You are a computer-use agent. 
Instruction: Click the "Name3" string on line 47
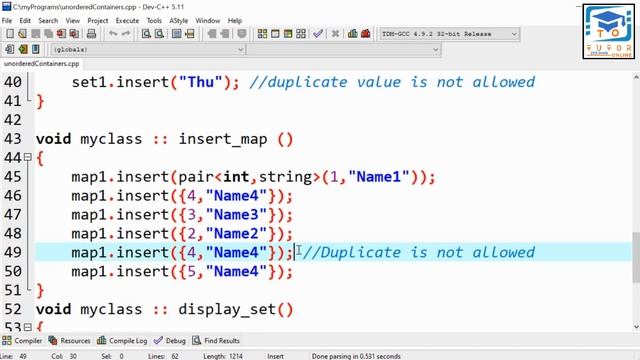click(x=236, y=215)
